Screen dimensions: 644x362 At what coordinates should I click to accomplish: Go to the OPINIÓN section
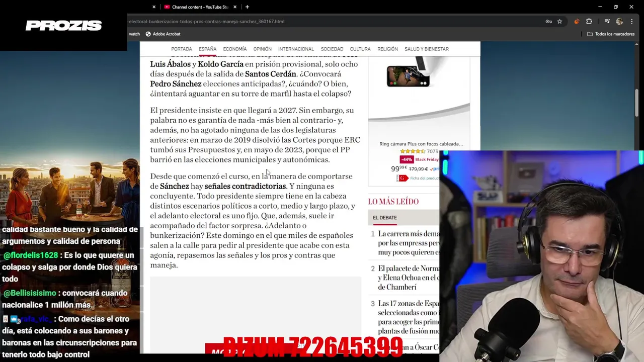pos(262,49)
